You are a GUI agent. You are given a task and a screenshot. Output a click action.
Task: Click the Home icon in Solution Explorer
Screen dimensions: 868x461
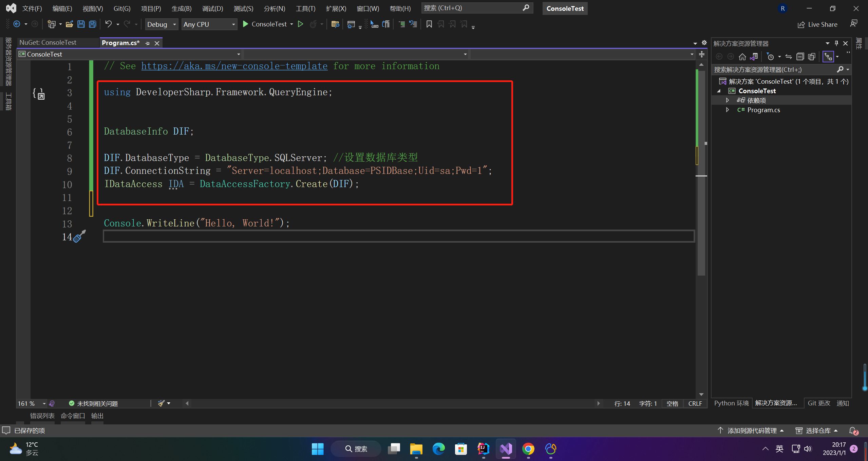click(x=742, y=57)
